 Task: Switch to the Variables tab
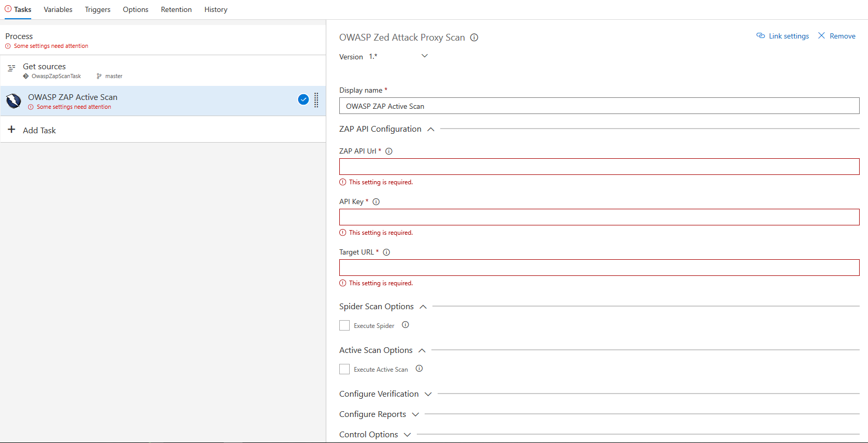[x=58, y=9]
